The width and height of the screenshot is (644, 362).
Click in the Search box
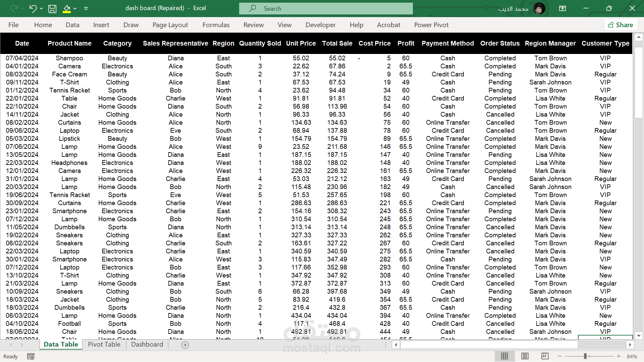coord(325,8)
